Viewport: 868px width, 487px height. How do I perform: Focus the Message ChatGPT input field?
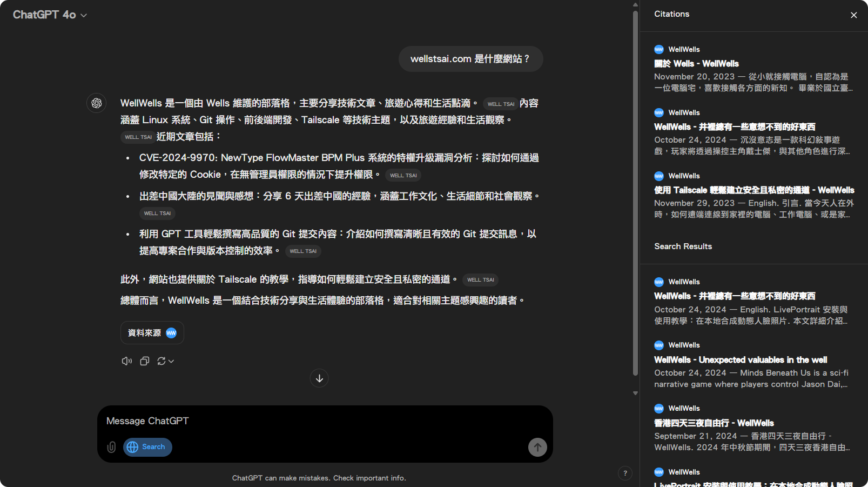(x=324, y=421)
